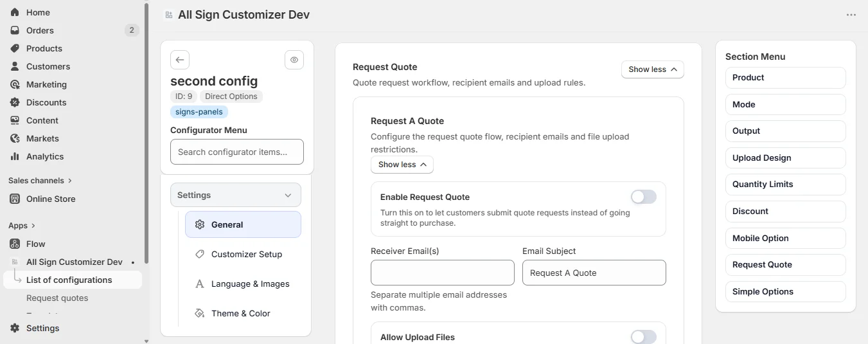Image resolution: width=868 pixels, height=344 pixels.
Task: Click the letter A icon beside Language & Images
Action: tap(200, 284)
